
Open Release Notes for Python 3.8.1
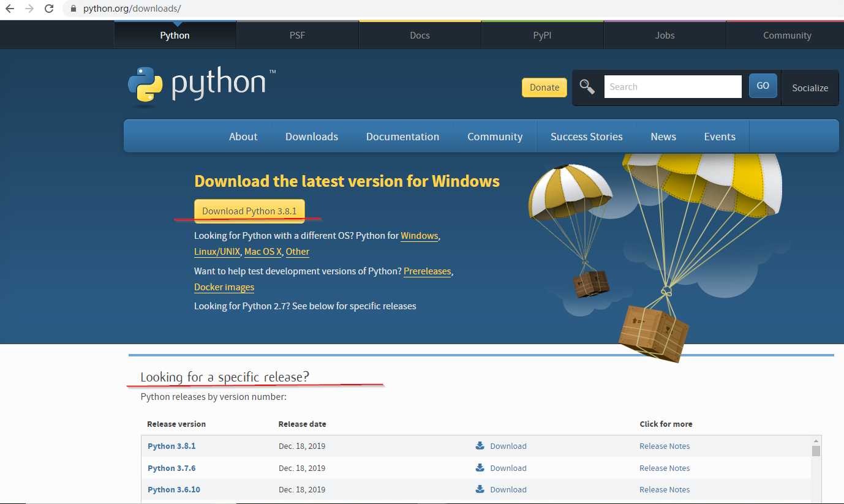point(665,446)
